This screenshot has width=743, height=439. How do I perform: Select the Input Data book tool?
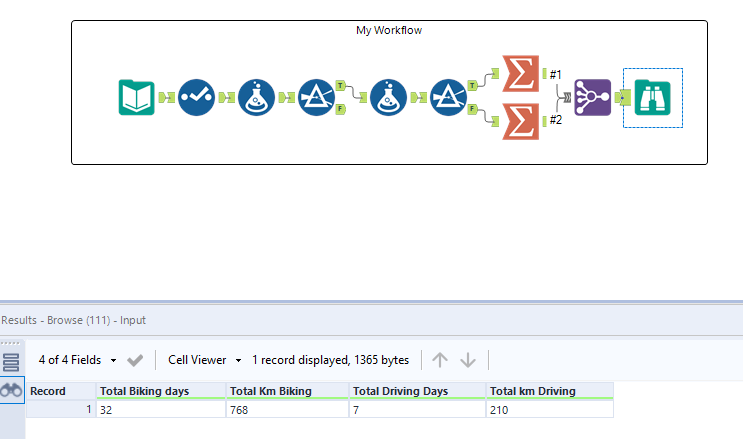(x=136, y=97)
